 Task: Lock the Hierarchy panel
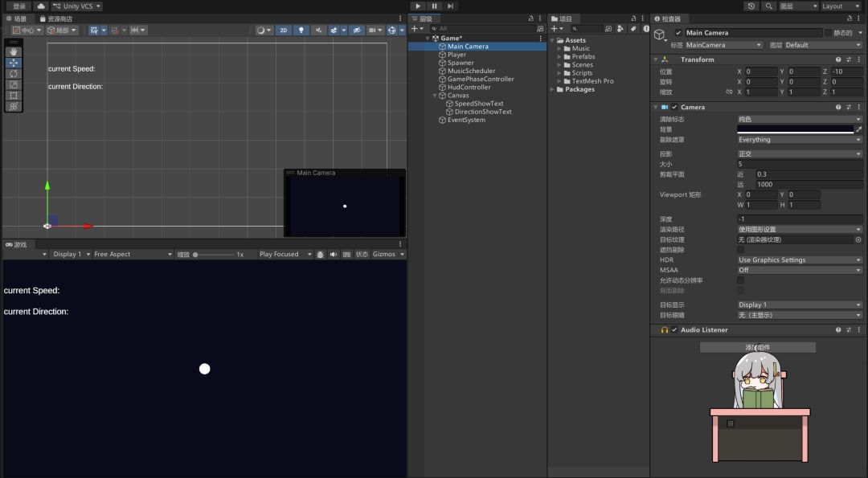coord(531,18)
